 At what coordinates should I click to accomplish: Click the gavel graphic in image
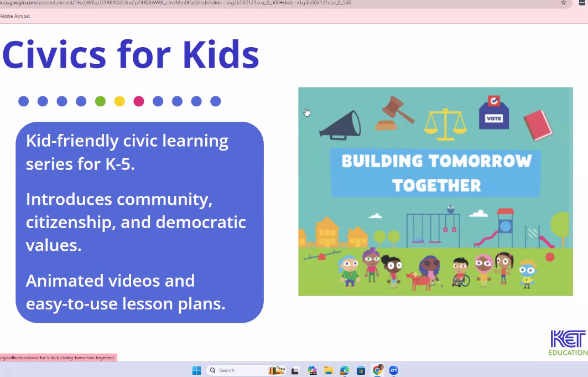[394, 113]
